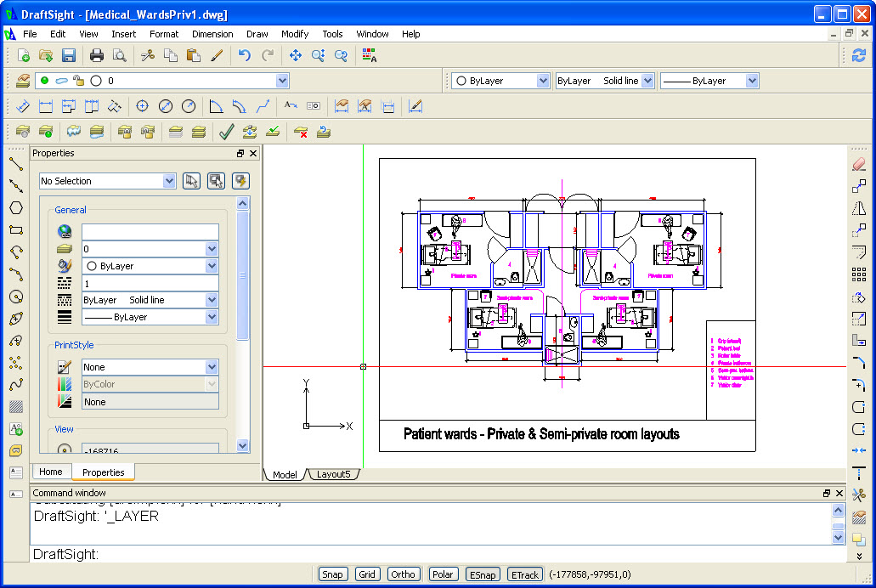Expand the layer list dropdown
876x588 pixels.
coord(282,81)
